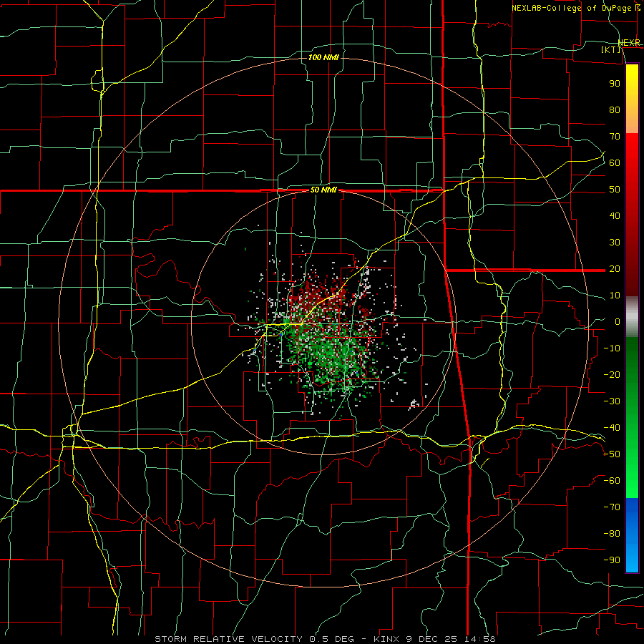Click the positive 90 knots scale label
The width and height of the screenshot is (644, 644).
click(615, 84)
